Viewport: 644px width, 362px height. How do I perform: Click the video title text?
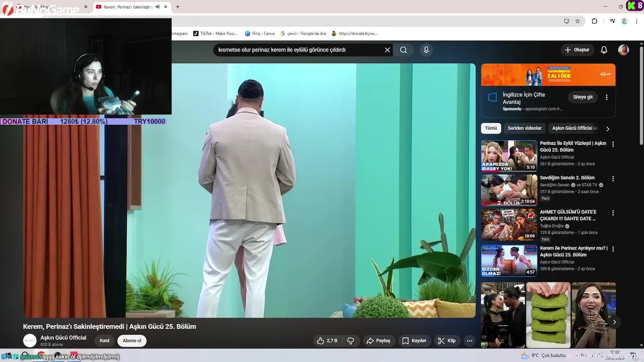pyautogui.click(x=110, y=326)
